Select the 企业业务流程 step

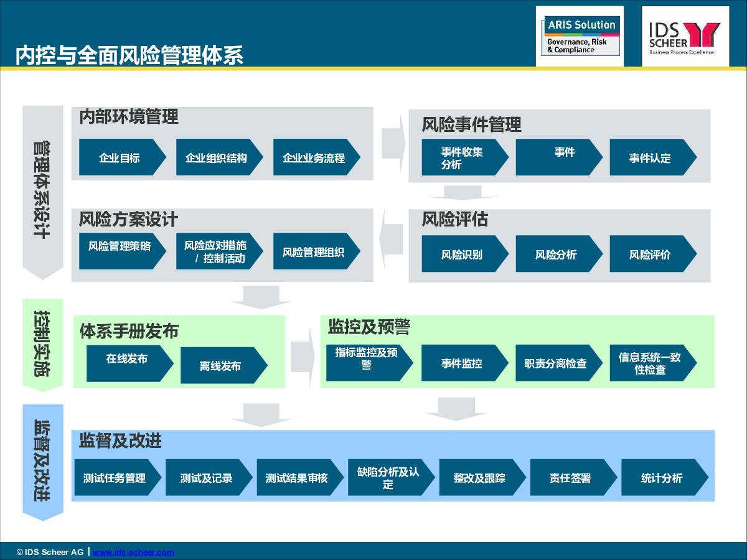[314, 157]
